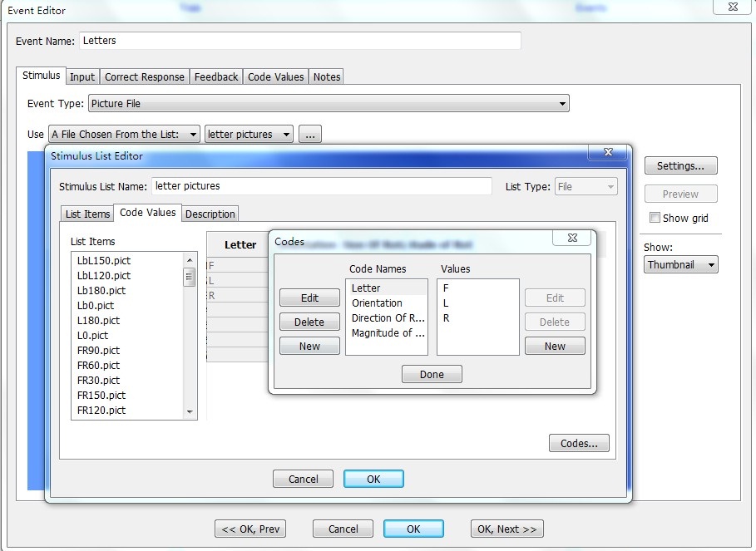756x551 pixels.
Task: Switch to the Input tab
Action: pos(82,77)
